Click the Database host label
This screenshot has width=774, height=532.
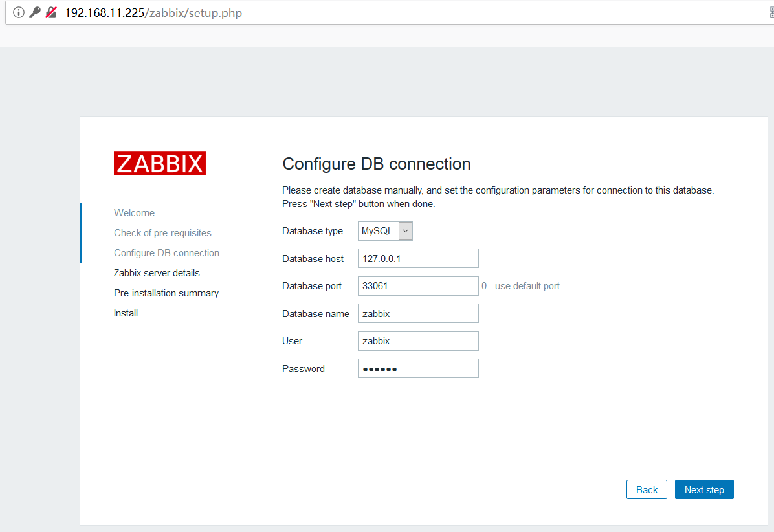click(x=313, y=259)
